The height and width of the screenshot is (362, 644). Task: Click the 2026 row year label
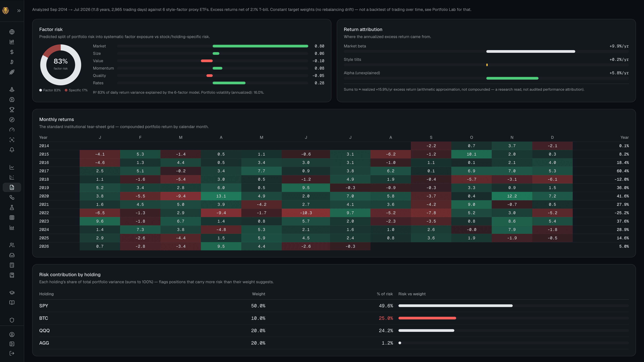pyautogui.click(x=44, y=246)
